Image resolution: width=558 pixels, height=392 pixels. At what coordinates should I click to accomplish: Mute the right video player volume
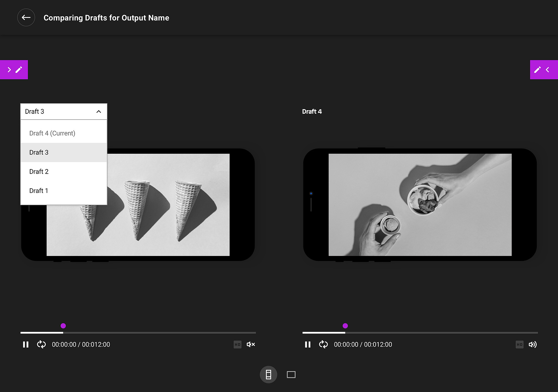[533, 344]
